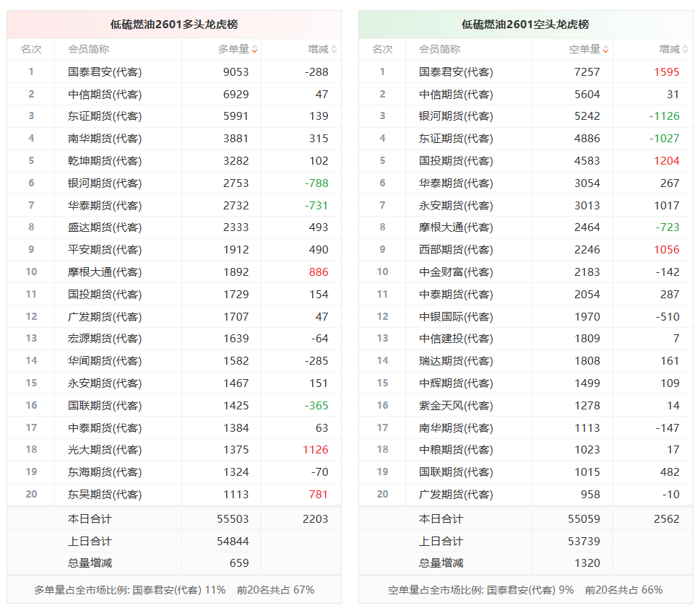
Task: Select 中辉期货(代客) row
Action: coord(525,383)
